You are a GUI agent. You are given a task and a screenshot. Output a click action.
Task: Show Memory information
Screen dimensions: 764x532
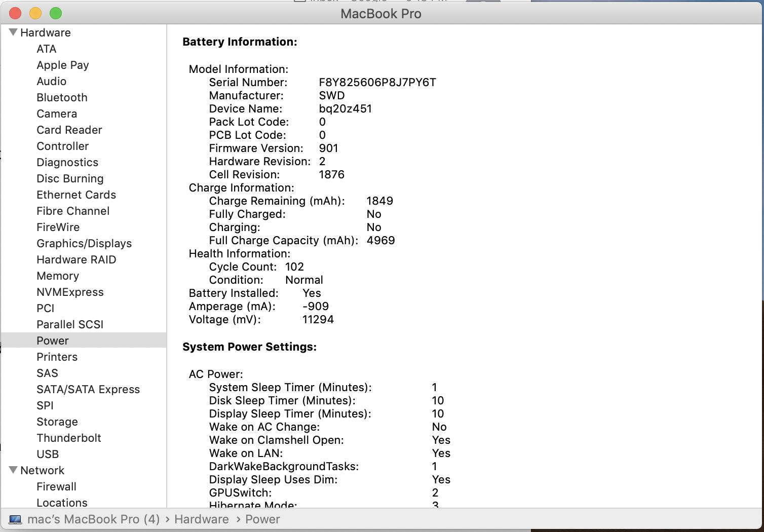click(x=58, y=276)
